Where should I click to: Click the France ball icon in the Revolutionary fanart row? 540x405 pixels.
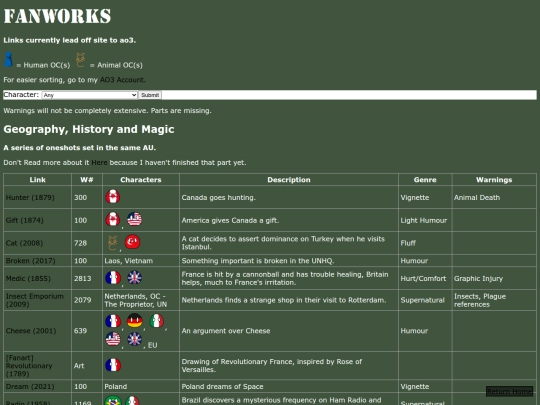(x=113, y=365)
